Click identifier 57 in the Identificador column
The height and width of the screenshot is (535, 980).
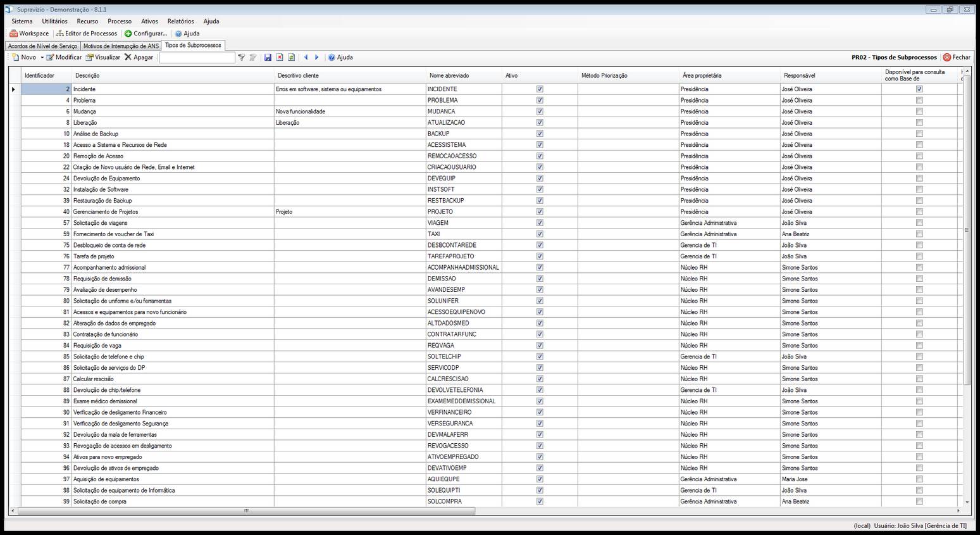(46, 223)
